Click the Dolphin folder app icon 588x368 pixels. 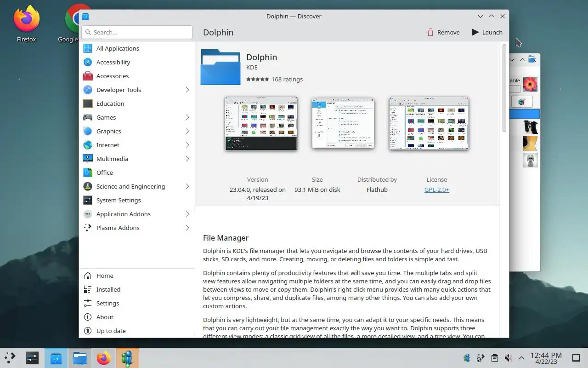tap(220, 67)
